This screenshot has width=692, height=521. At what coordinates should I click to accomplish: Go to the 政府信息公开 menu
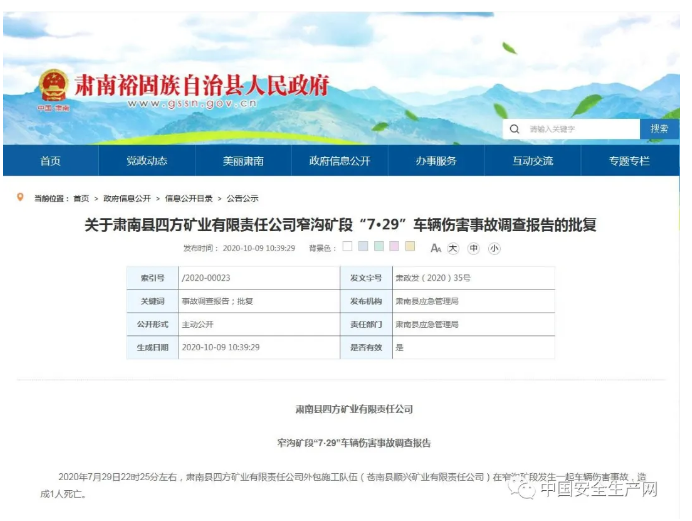click(339, 161)
